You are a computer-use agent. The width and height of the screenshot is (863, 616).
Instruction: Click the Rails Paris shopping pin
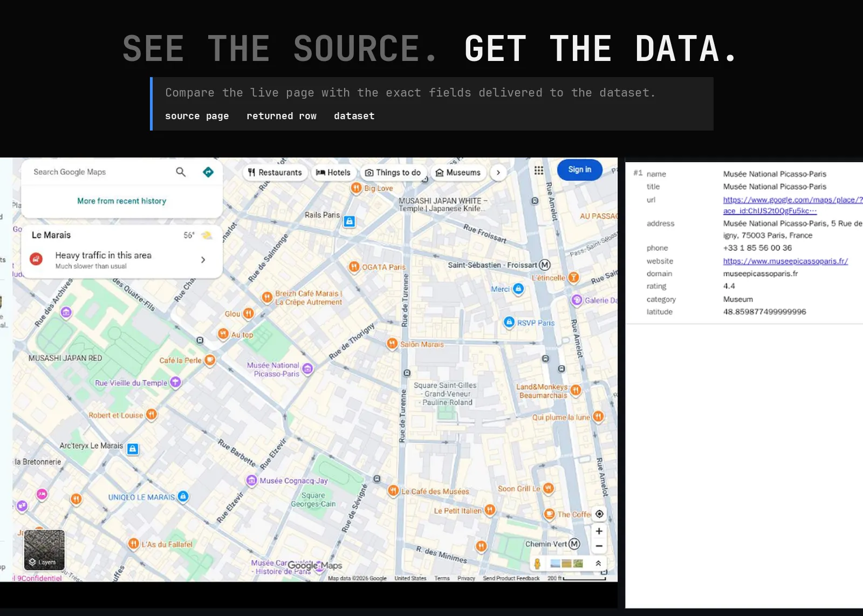click(350, 221)
